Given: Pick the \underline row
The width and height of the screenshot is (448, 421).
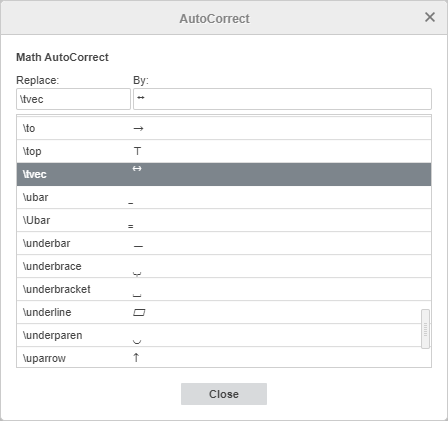Looking at the screenshot, I should [224, 312].
